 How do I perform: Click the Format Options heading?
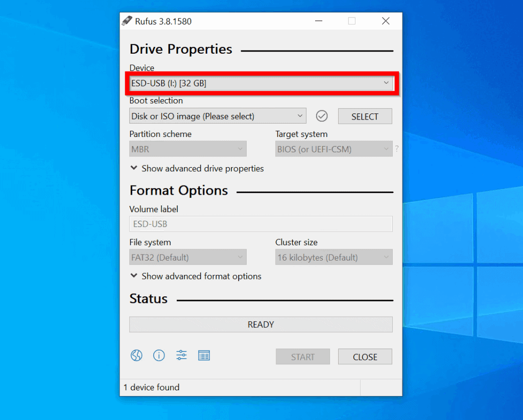179,191
